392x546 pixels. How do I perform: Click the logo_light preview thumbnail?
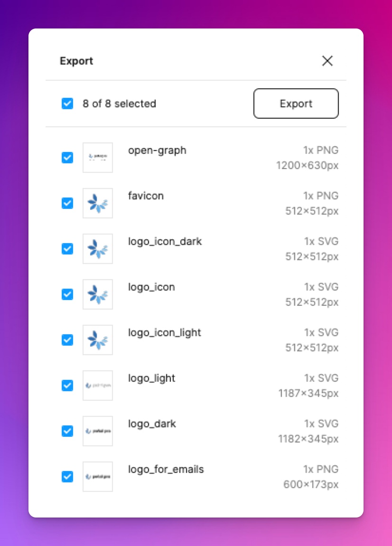(x=97, y=386)
